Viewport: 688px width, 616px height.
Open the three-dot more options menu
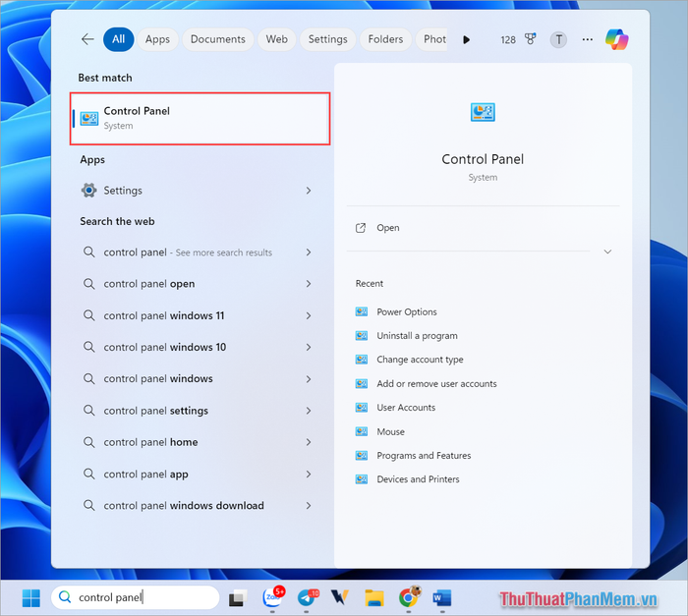[x=587, y=39]
